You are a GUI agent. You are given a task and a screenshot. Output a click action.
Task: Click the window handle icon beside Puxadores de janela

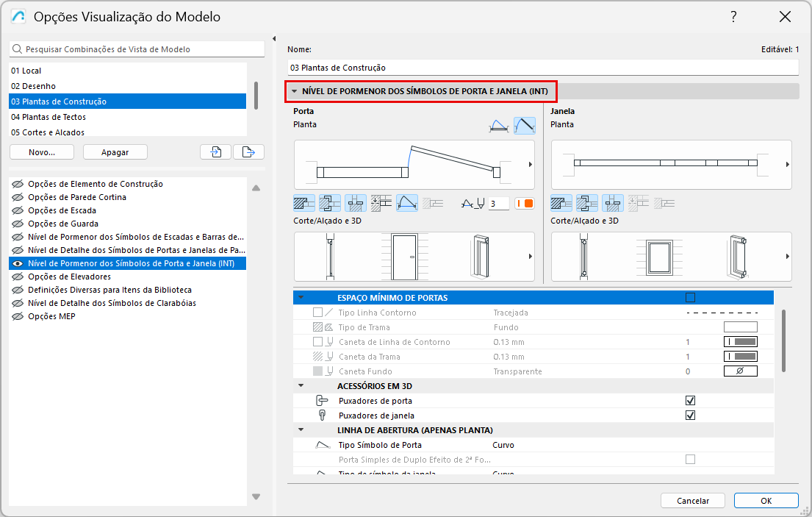322,416
